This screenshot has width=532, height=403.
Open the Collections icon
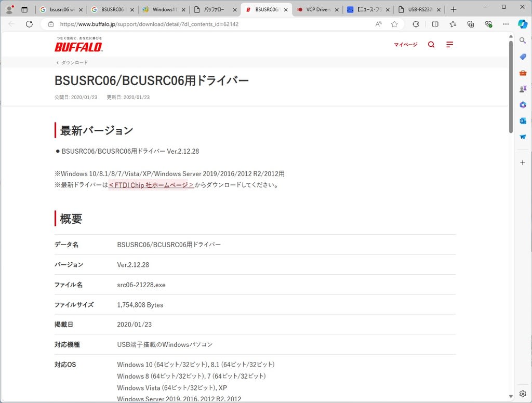click(471, 24)
